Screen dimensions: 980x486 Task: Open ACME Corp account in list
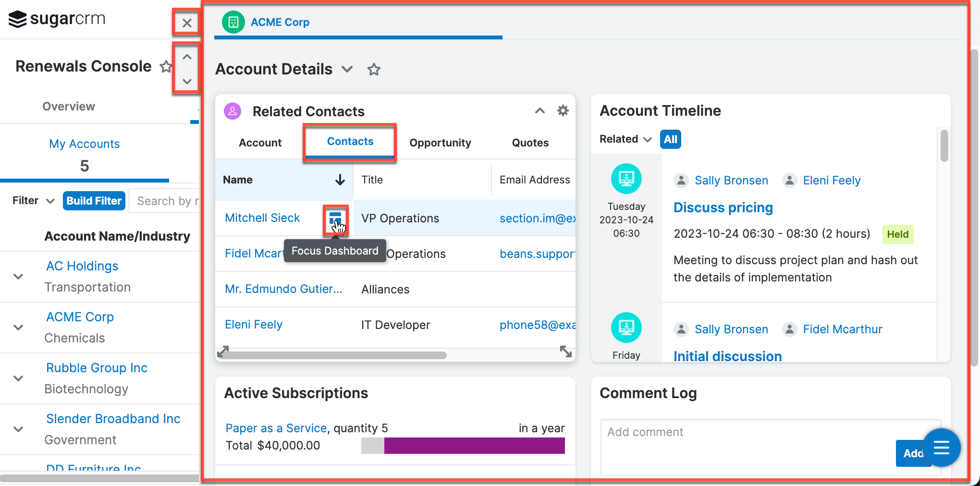click(x=80, y=317)
